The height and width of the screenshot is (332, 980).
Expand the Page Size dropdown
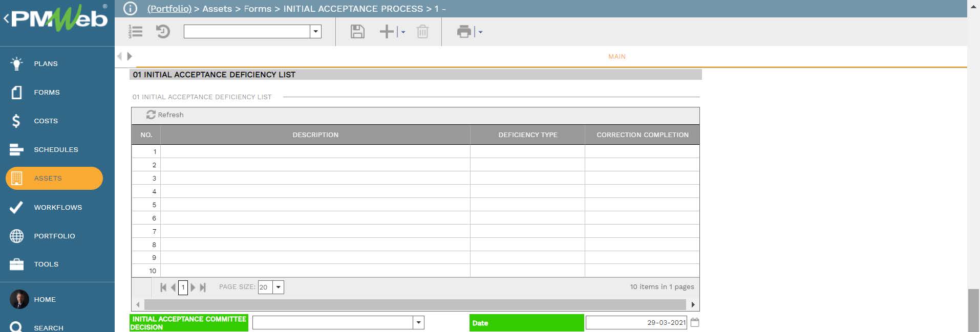[279, 287]
